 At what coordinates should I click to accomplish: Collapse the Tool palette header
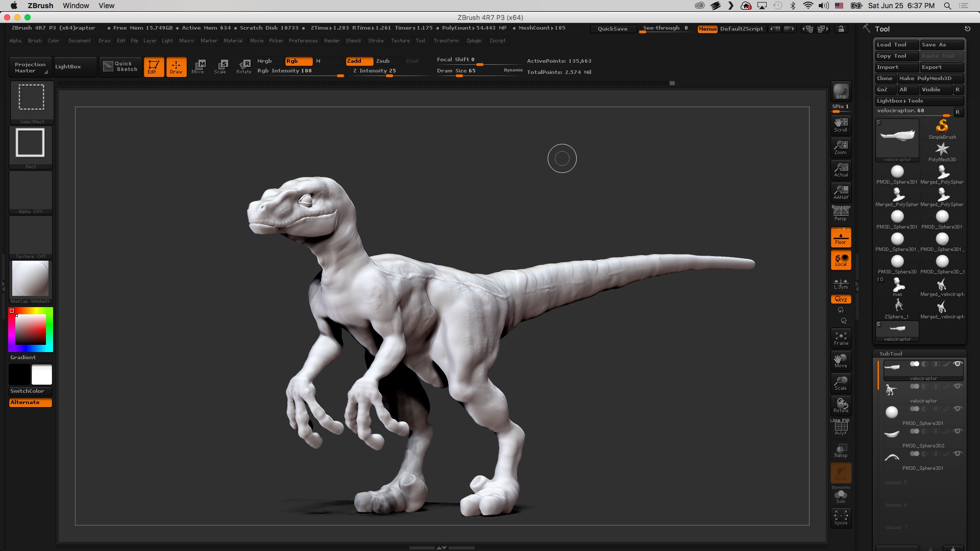(882, 29)
